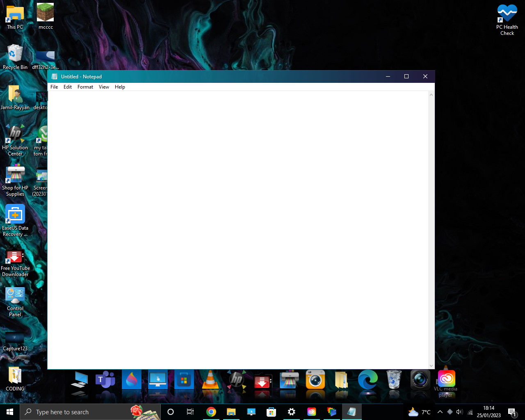Select the Jamil-Rayyan user folder icon
Screen dimensions: 525x420
[x=15, y=98]
